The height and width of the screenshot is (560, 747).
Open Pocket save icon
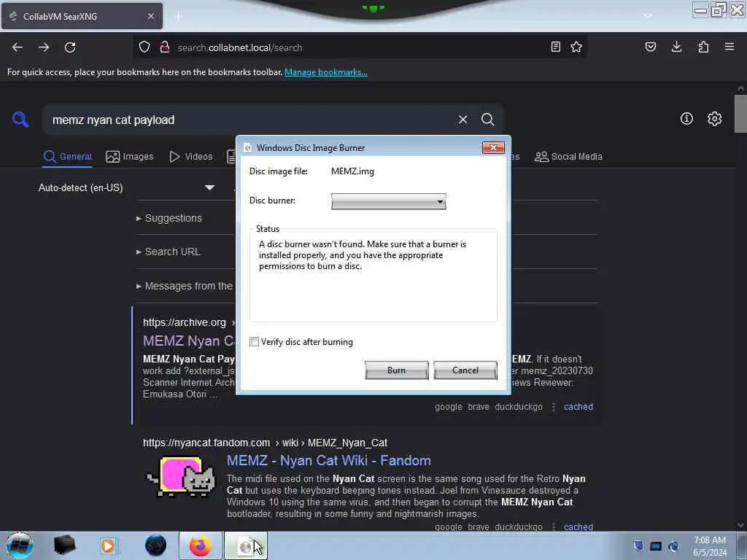click(651, 47)
